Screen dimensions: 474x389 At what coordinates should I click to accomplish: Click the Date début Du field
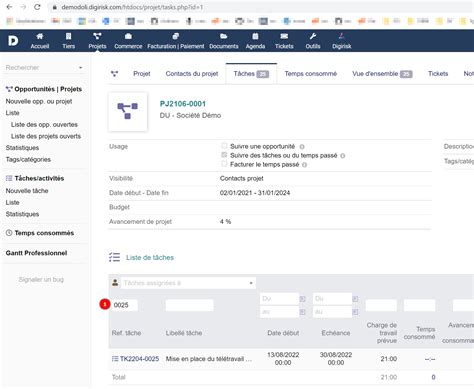tap(279, 299)
